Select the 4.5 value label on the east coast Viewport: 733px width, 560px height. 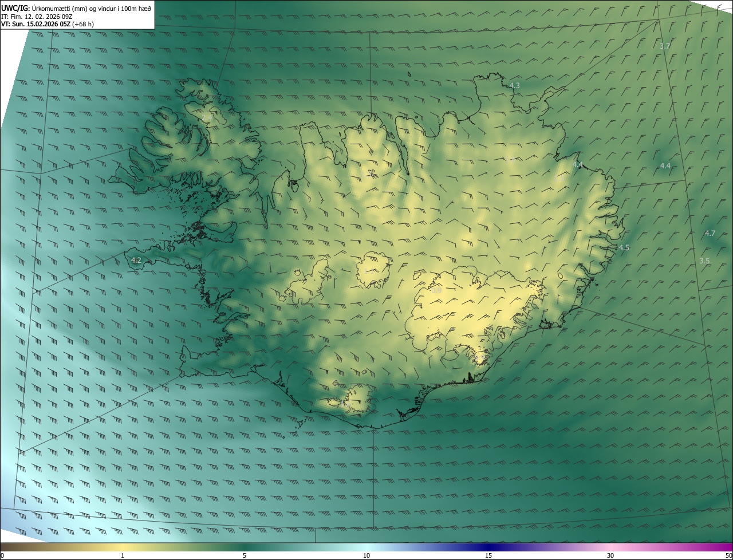point(624,248)
